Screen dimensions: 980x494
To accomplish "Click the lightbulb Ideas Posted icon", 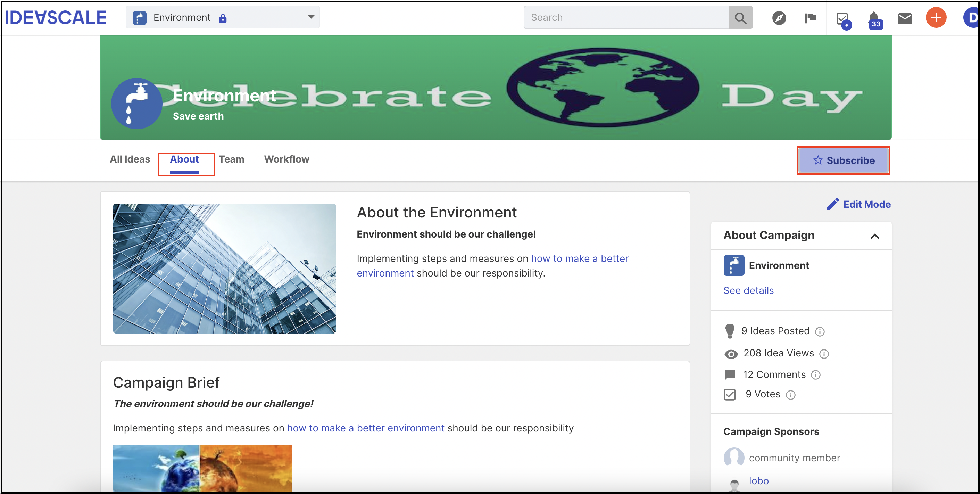I will [x=730, y=331].
